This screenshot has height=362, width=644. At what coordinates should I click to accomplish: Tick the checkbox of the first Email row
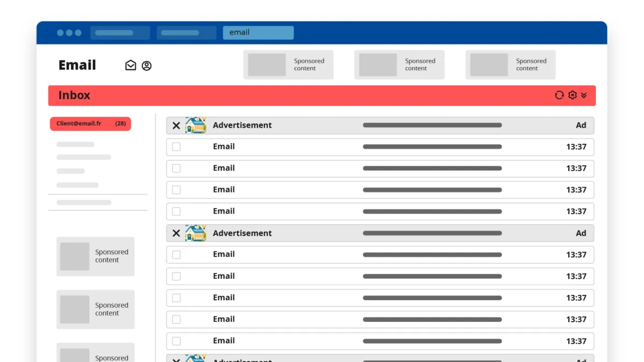point(176,147)
